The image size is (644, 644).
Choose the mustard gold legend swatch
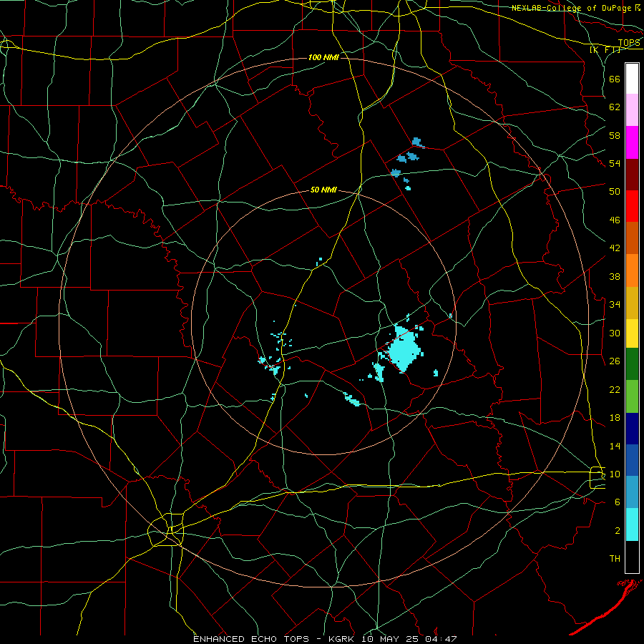click(x=632, y=303)
